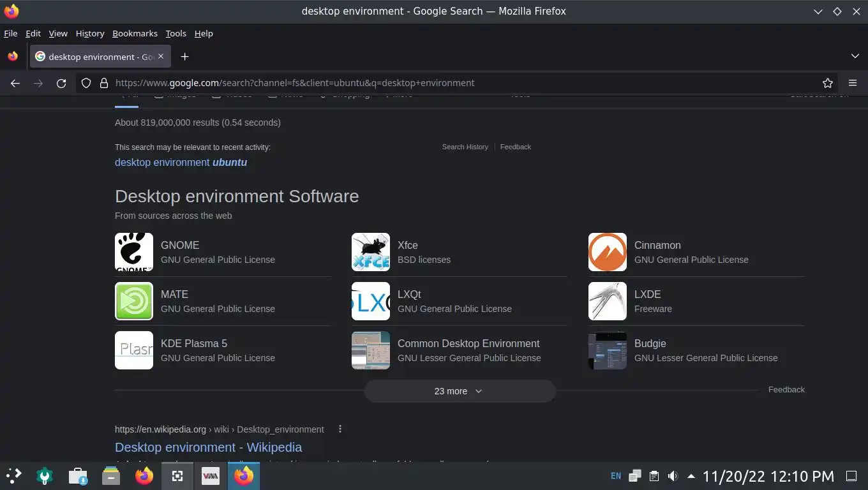Open Firefox View pinned icon in tab bar
868x490 pixels.
(13, 56)
